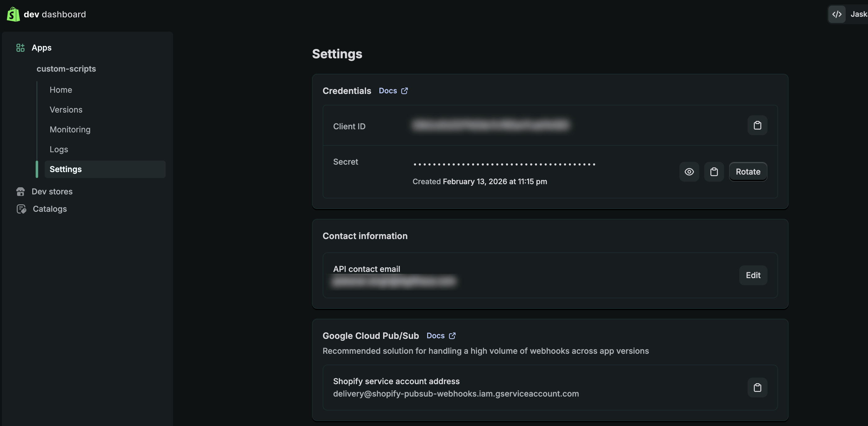Copy the Shopify service account address
The width and height of the screenshot is (868, 426).
tap(757, 387)
